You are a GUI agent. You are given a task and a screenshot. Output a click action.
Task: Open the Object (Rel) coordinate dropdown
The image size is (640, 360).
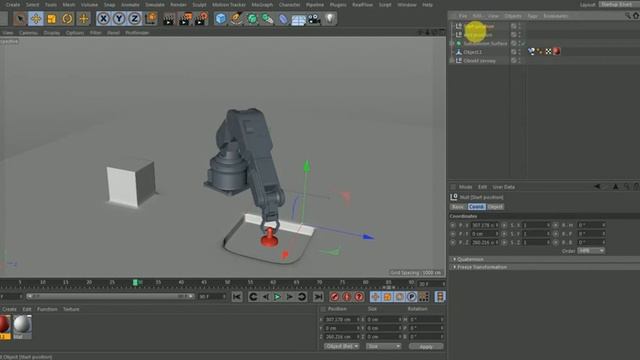[342, 346]
